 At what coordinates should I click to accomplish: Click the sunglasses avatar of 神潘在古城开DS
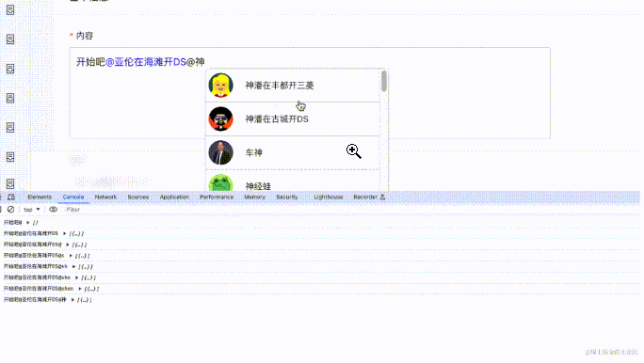(220, 118)
